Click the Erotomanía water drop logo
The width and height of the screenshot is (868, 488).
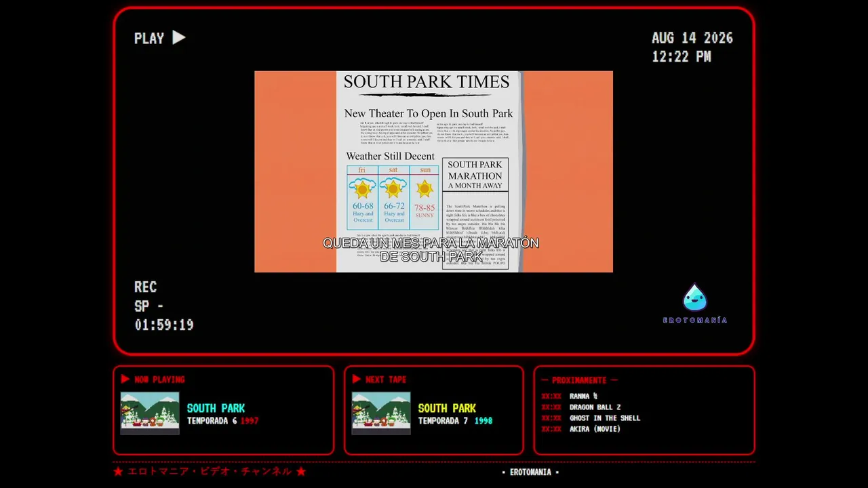pos(694,298)
